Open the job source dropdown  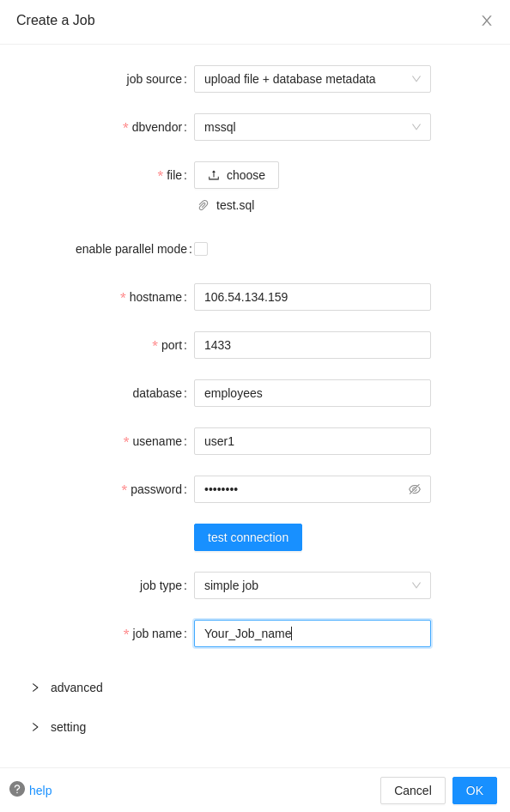pyautogui.click(x=313, y=79)
